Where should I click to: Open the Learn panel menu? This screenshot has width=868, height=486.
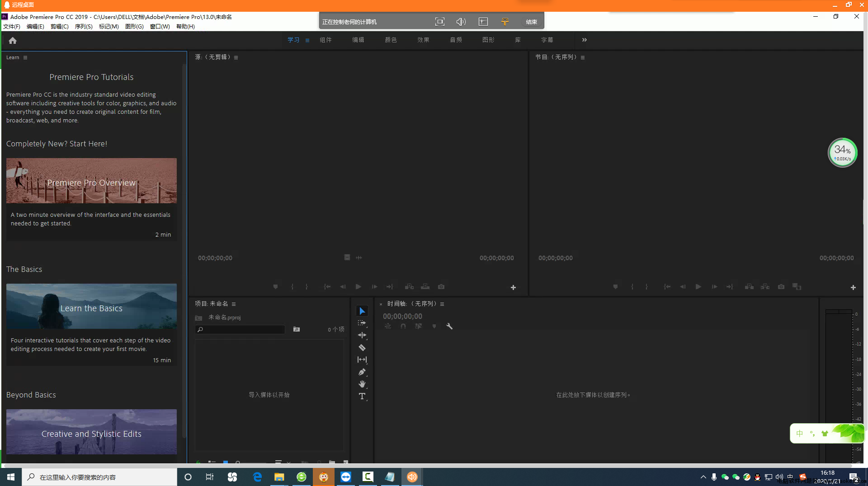[25, 57]
